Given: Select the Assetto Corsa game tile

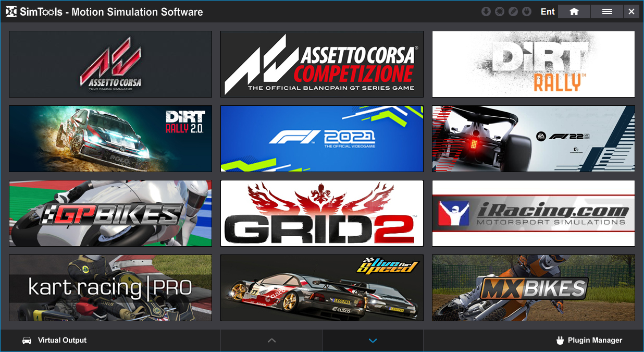Looking at the screenshot, I should point(110,64).
